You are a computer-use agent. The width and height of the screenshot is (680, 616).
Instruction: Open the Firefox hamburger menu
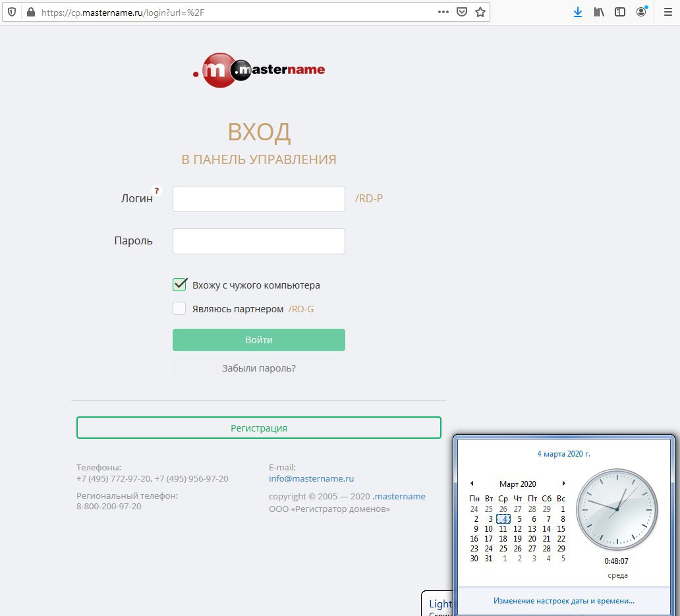(x=668, y=12)
